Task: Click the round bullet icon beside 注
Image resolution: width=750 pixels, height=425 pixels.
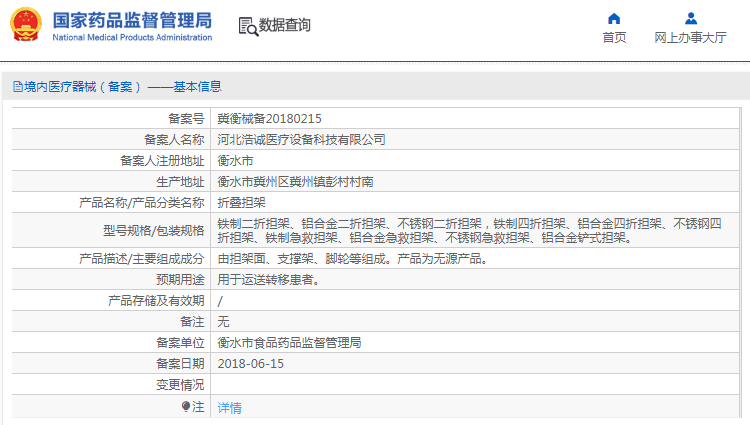Action: pyautogui.click(x=185, y=407)
